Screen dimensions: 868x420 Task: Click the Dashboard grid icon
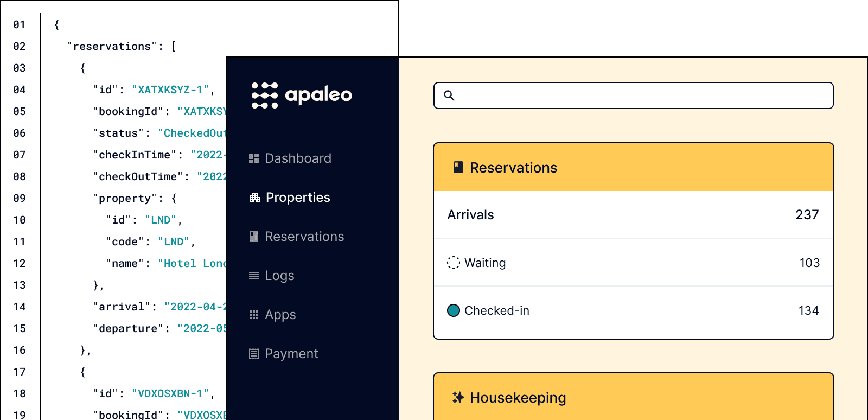(254, 158)
